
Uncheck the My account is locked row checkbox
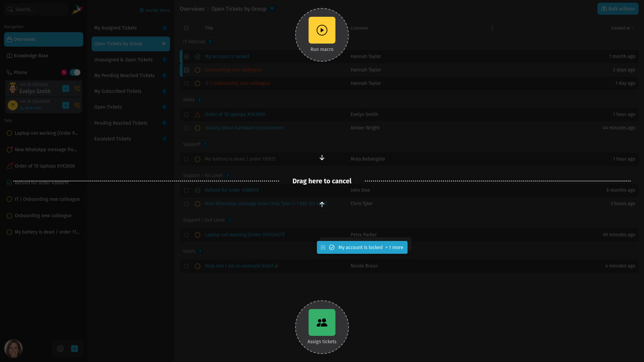(x=186, y=57)
